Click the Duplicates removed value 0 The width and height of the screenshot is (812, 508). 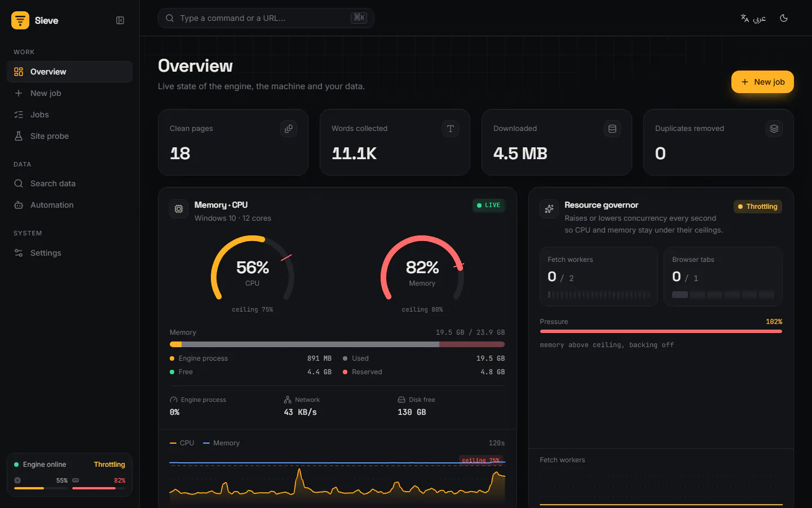[660, 154]
